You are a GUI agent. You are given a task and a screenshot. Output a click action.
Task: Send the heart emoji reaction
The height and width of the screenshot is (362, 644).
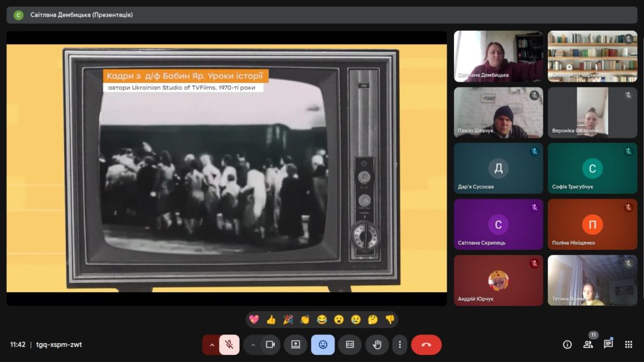(x=254, y=319)
